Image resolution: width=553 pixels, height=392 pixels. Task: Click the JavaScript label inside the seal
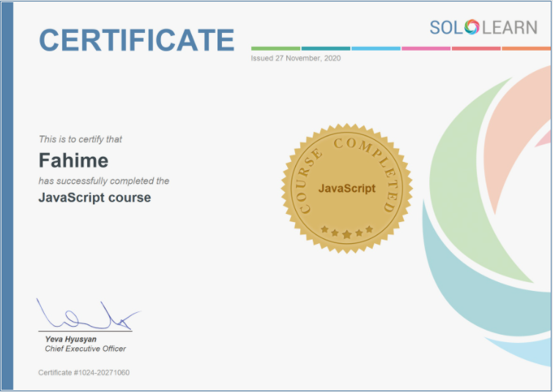346,188
